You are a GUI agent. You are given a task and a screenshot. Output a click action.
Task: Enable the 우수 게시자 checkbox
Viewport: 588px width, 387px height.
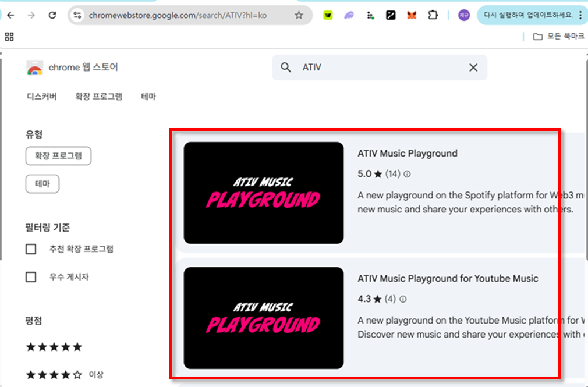click(x=31, y=277)
